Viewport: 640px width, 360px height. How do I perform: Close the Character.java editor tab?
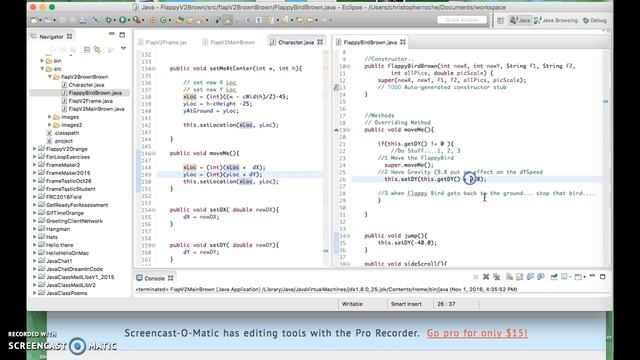pos(320,42)
